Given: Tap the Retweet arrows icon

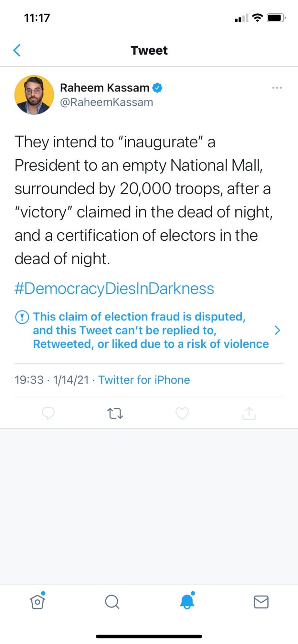Looking at the screenshot, I should click(115, 413).
